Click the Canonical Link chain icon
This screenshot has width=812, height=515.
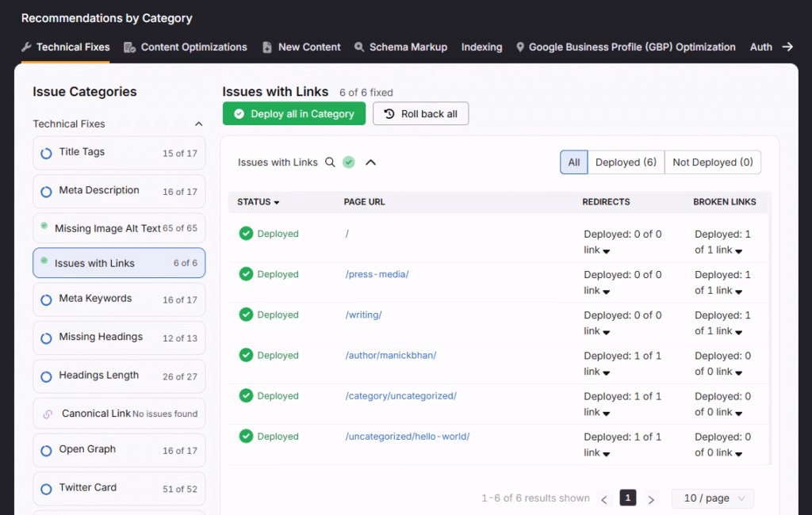(48, 414)
